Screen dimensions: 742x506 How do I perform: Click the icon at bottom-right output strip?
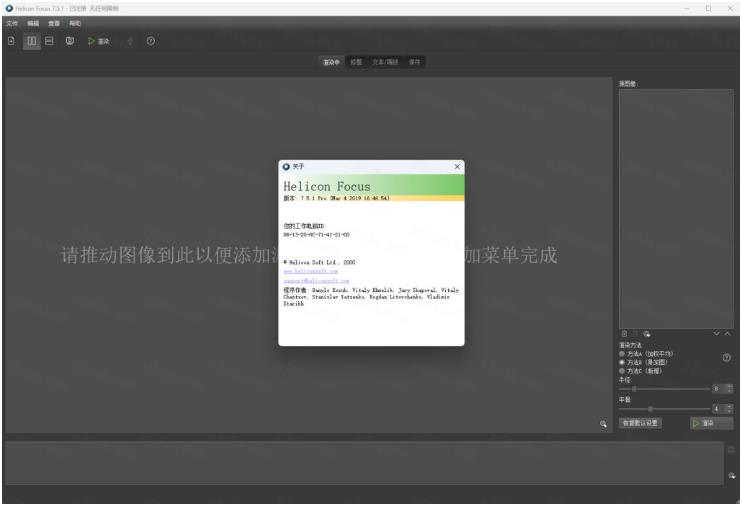[732, 476]
